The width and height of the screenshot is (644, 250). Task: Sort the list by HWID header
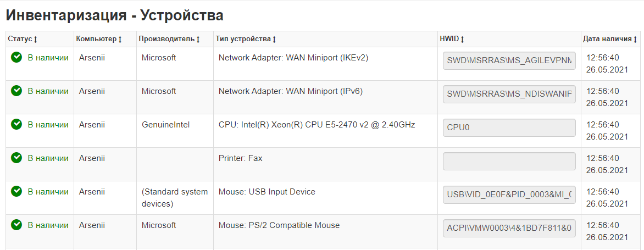[452, 39]
